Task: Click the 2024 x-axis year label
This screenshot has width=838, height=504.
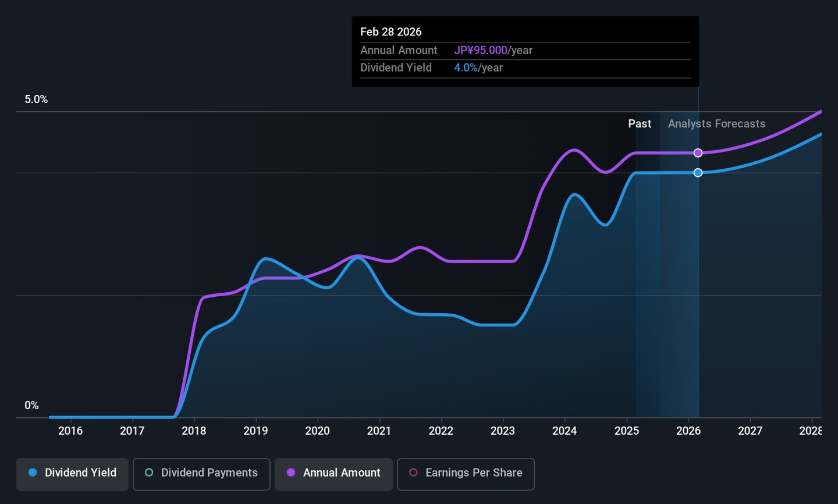Action: pyautogui.click(x=564, y=431)
